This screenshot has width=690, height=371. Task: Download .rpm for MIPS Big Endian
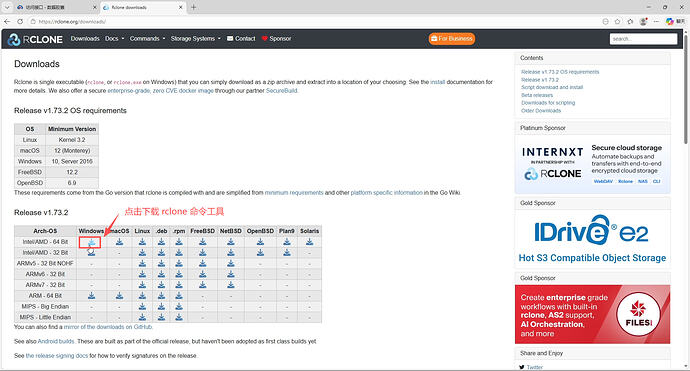[x=179, y=306]
